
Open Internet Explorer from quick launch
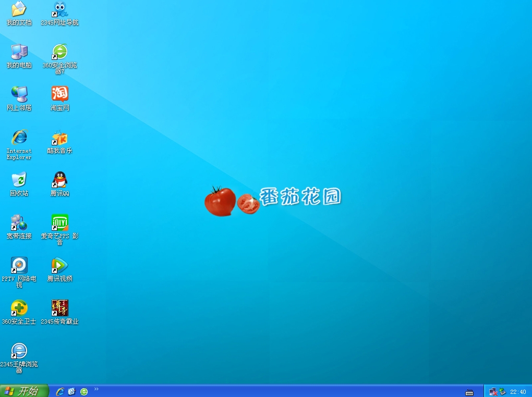coord(59,392)
